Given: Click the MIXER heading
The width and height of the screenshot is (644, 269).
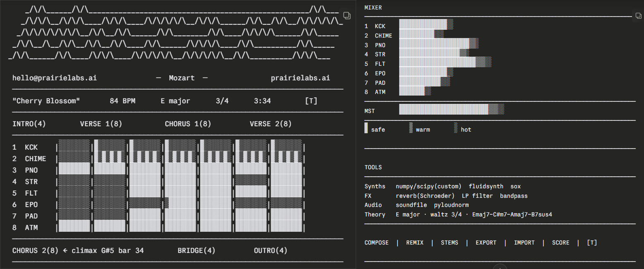Looking at the screenshot, I should click(x=373, y=7).
